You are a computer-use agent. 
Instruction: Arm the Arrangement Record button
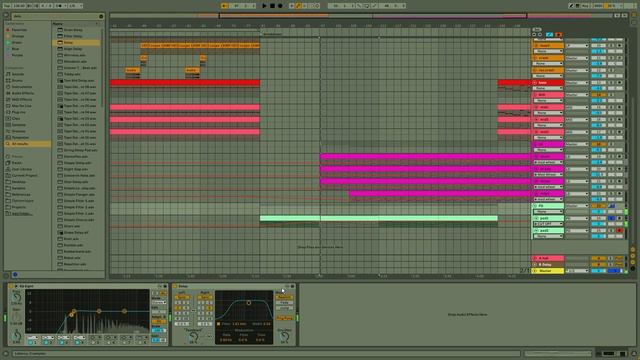pos(280,6)
